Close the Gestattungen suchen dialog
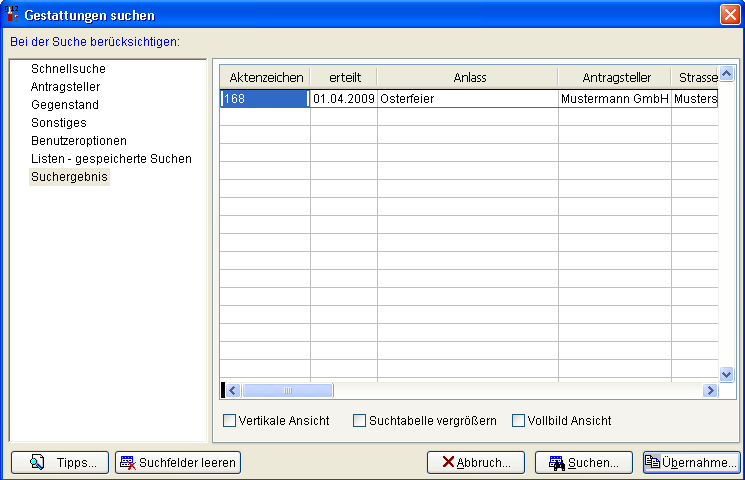 coord(729,14)
